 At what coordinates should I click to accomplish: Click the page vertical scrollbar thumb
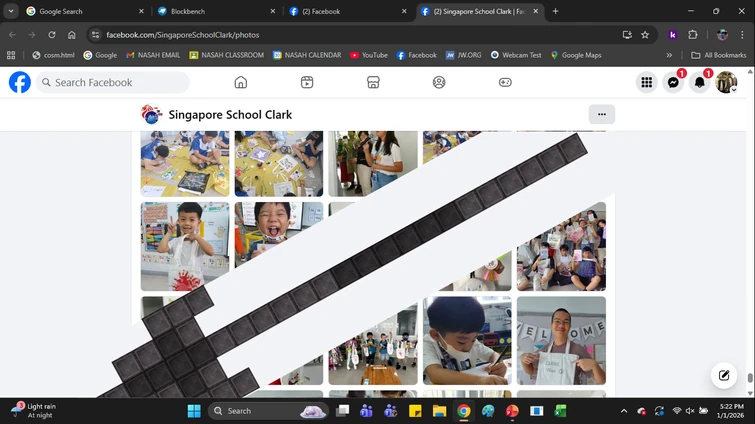750,378
